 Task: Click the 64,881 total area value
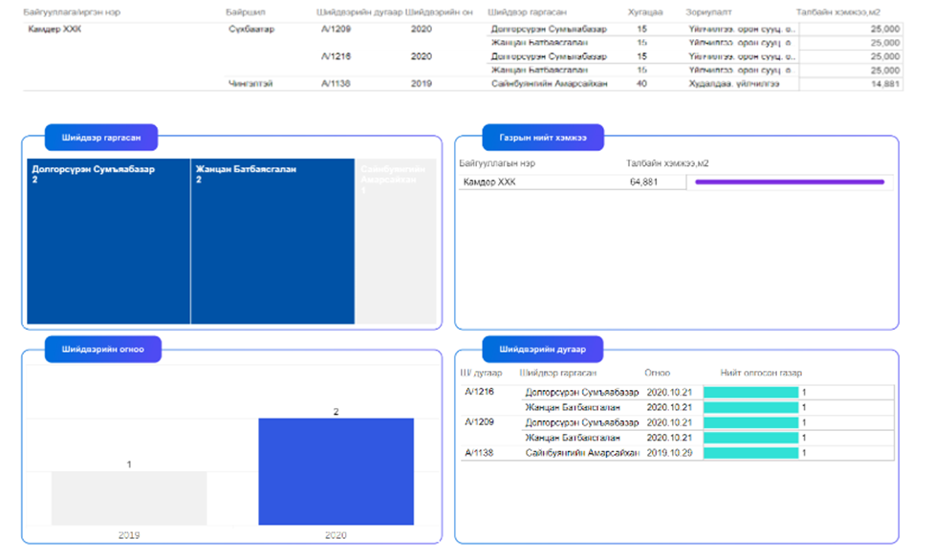point(643,182)
